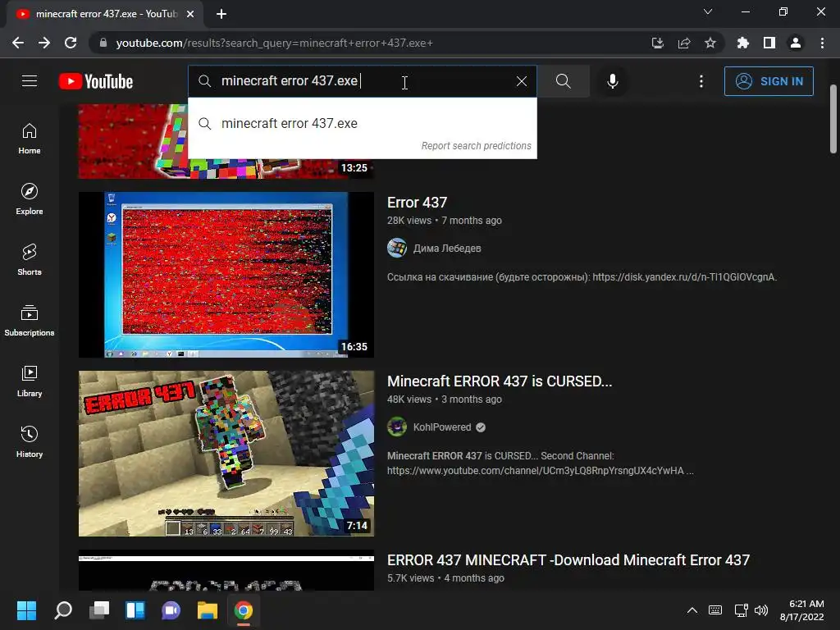Click KohlPowered channel avatar

(397, 427)
